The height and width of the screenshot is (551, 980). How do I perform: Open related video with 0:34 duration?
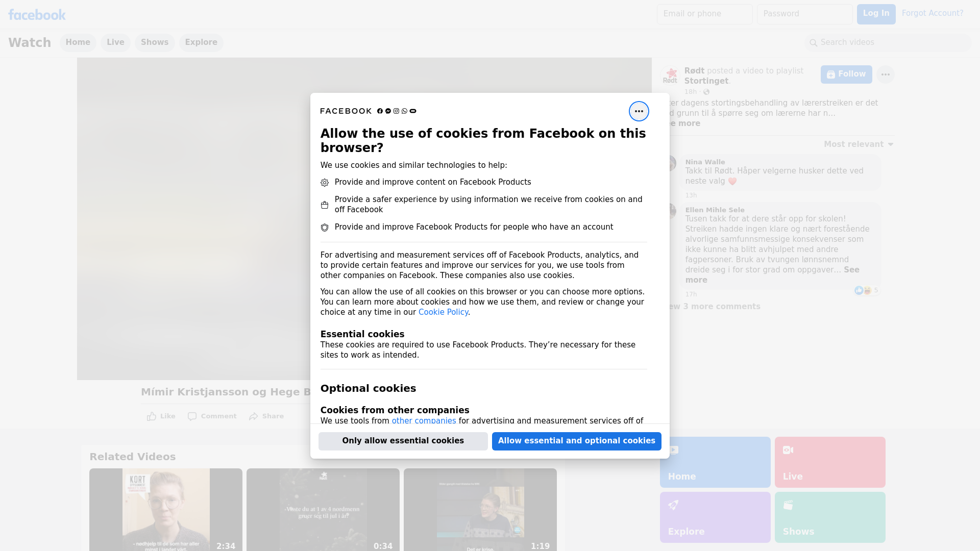pos(323,509)
